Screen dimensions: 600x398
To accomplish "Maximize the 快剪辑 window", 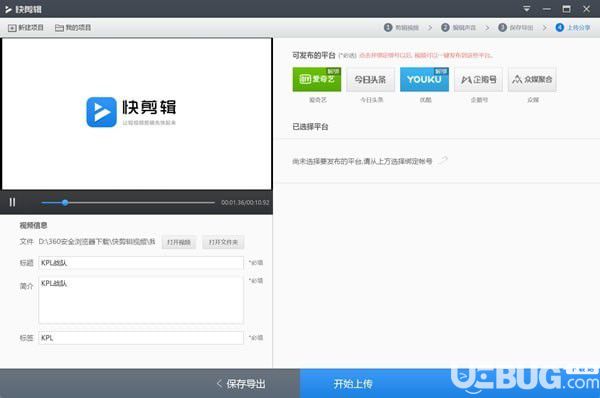I will pyautogui.click(x=566, y=9).
